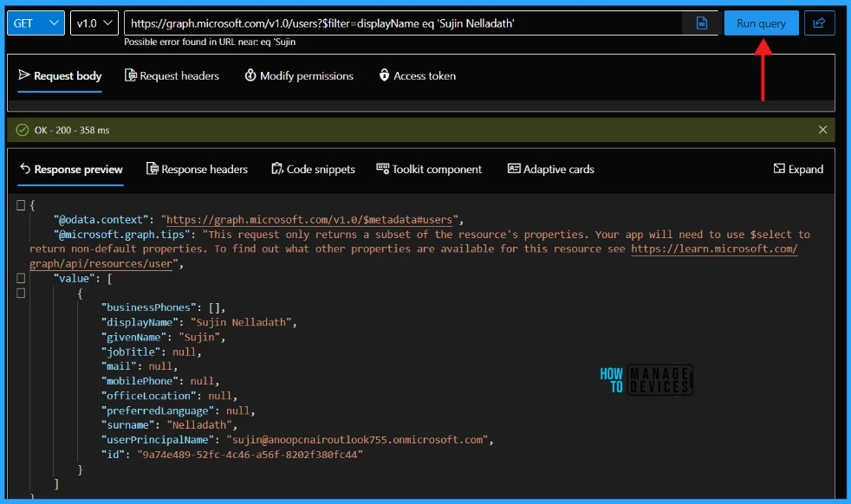This screenshot has height=504, width=851.
Task: Collapse the user object inside value
Action: pos(21,293)
